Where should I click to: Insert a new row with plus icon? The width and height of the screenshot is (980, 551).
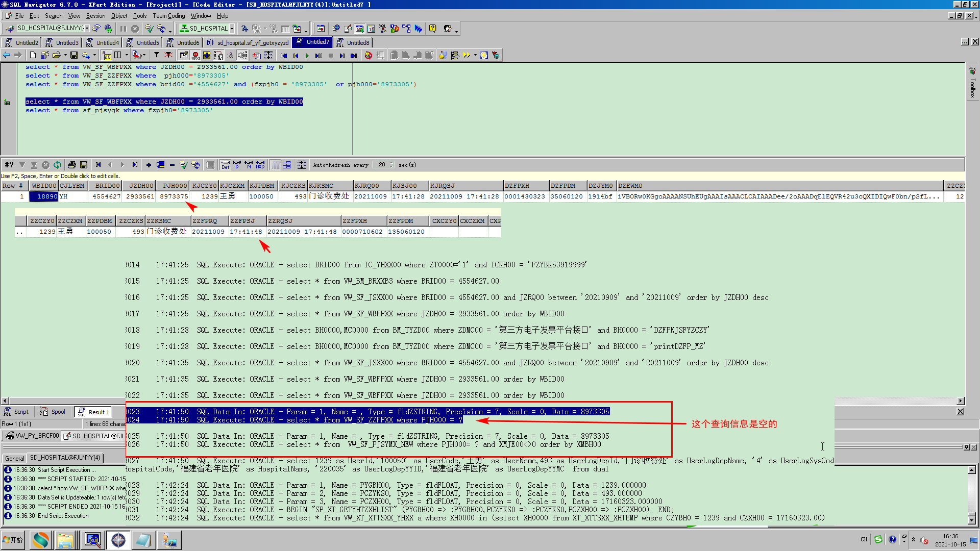coord(149,165)
